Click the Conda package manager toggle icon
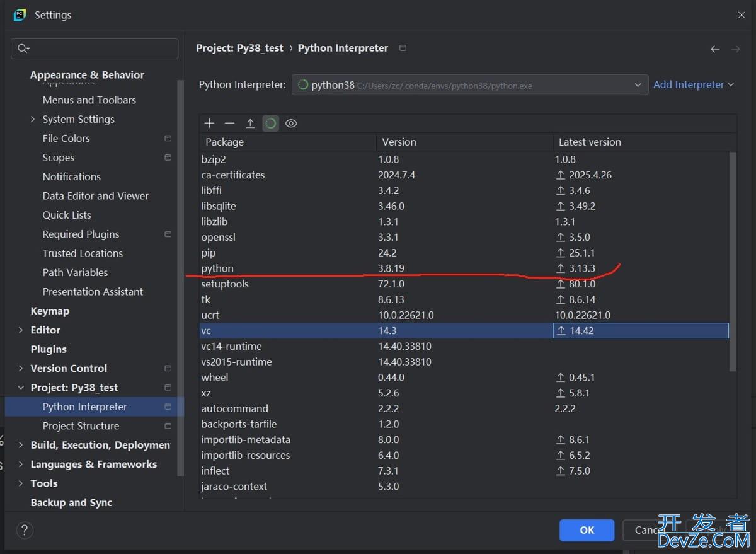 point(270,124)
